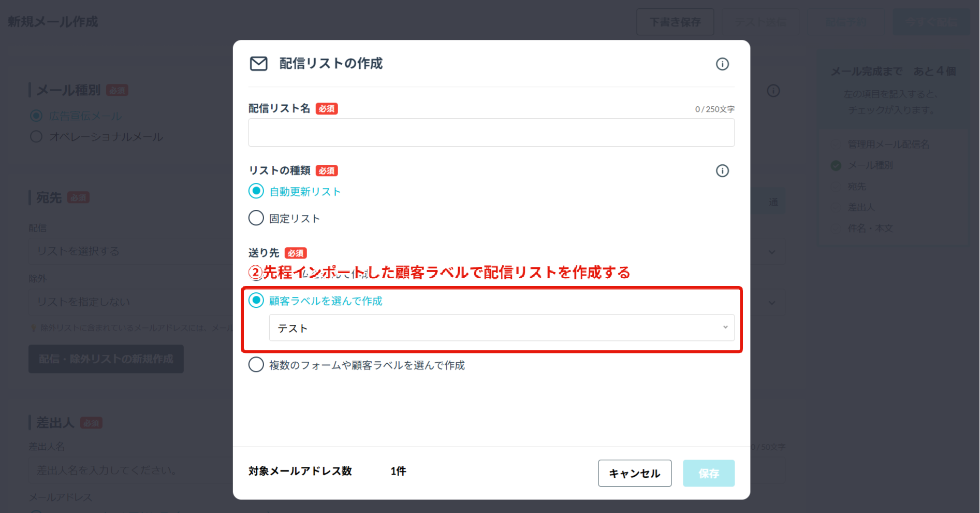The image size is (980, 513).
Task: Click the 下書き保存 button at top
Action: [675, 22]
